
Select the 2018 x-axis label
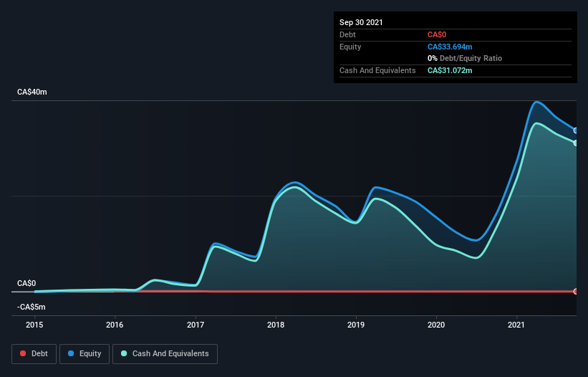(x=276, y=325)
